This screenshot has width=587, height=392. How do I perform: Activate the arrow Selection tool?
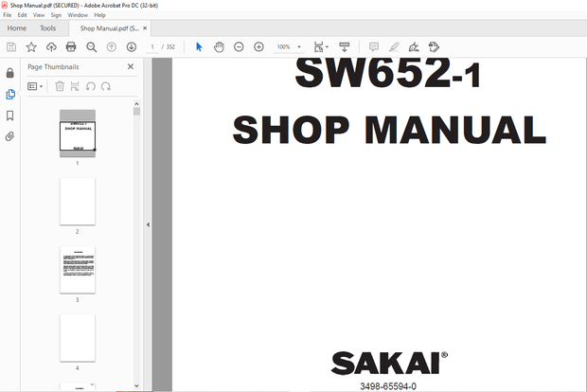[x=199, y=46]
